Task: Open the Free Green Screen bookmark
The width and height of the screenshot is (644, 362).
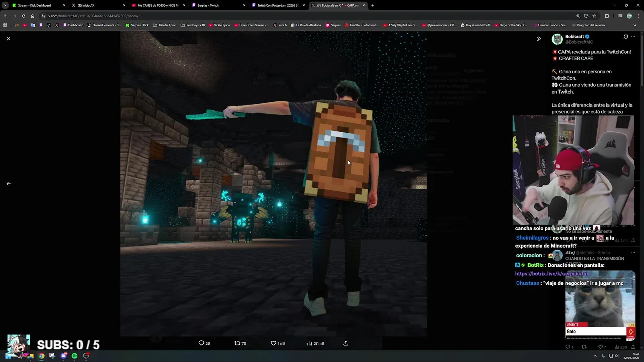Action: point(251,25)
